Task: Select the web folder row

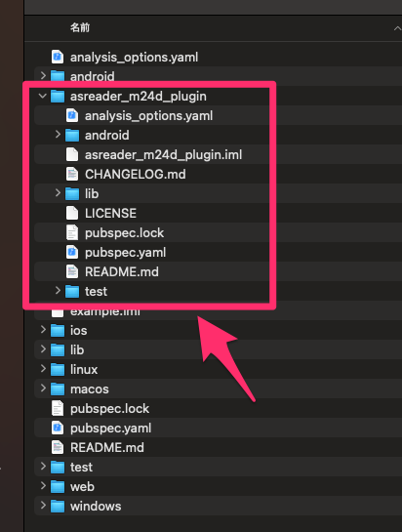Action: point(218,486)
